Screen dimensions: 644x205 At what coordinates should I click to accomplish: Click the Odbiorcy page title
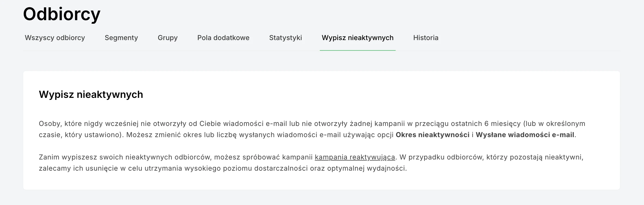click(x=62, y=14)
